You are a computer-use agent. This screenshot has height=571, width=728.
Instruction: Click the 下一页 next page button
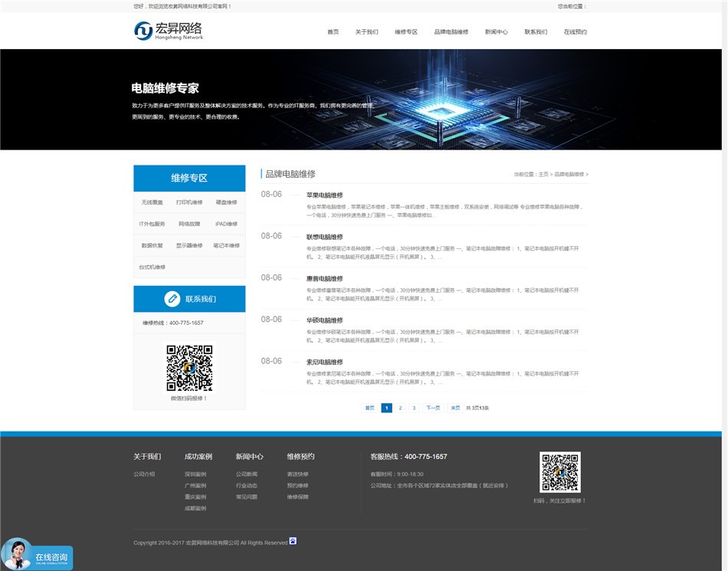433,408
